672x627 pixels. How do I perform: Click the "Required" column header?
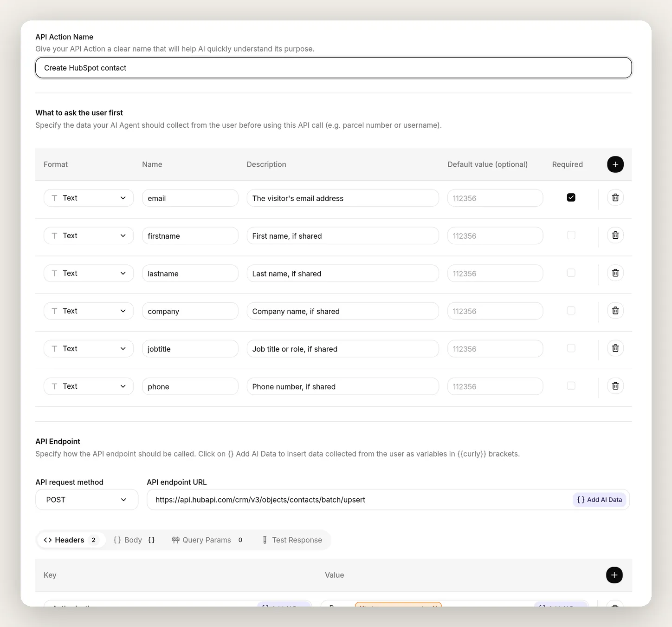click(567, 164)
